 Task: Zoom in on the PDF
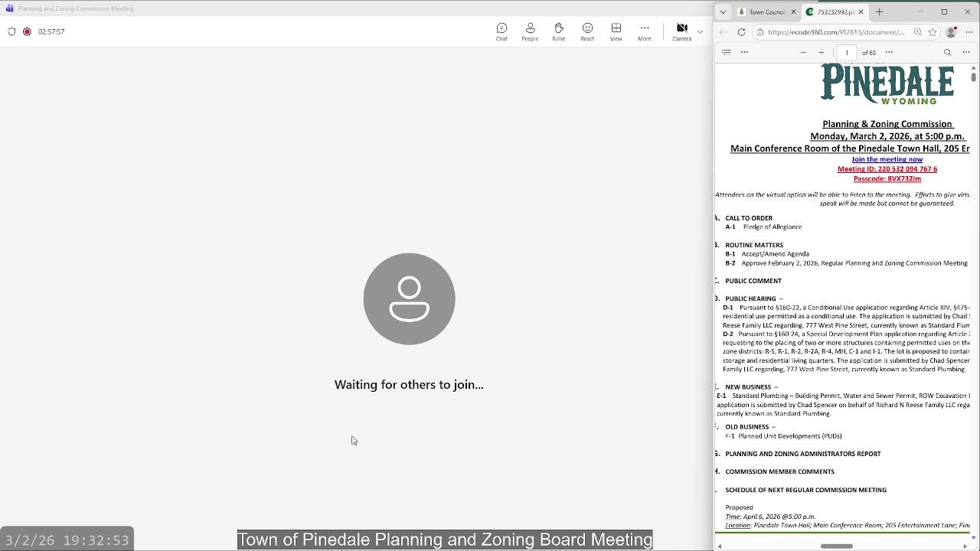click(822, 52)
